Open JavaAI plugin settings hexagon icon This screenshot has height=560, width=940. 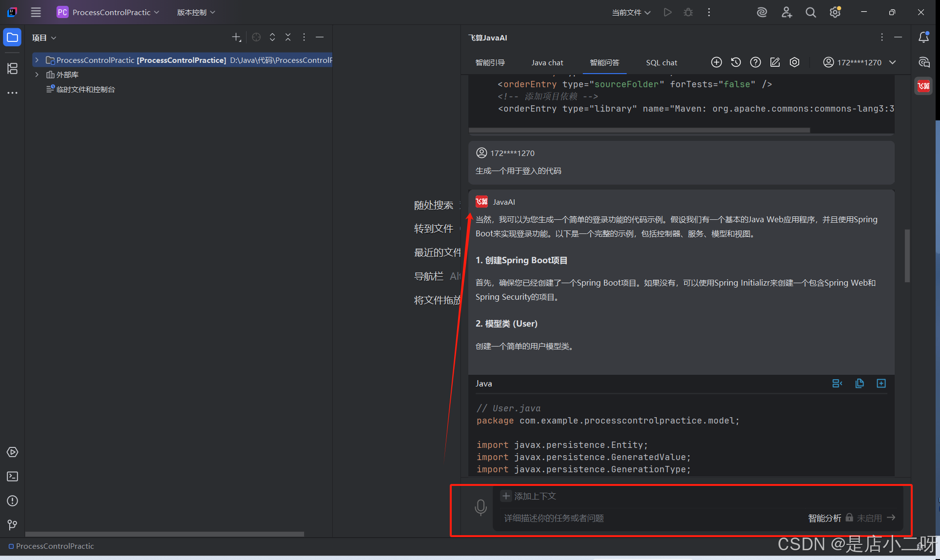[x=794, y=62]
